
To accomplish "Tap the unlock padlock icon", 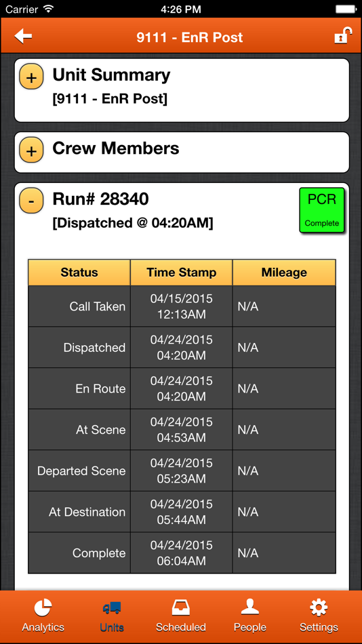I will point(343,35).
